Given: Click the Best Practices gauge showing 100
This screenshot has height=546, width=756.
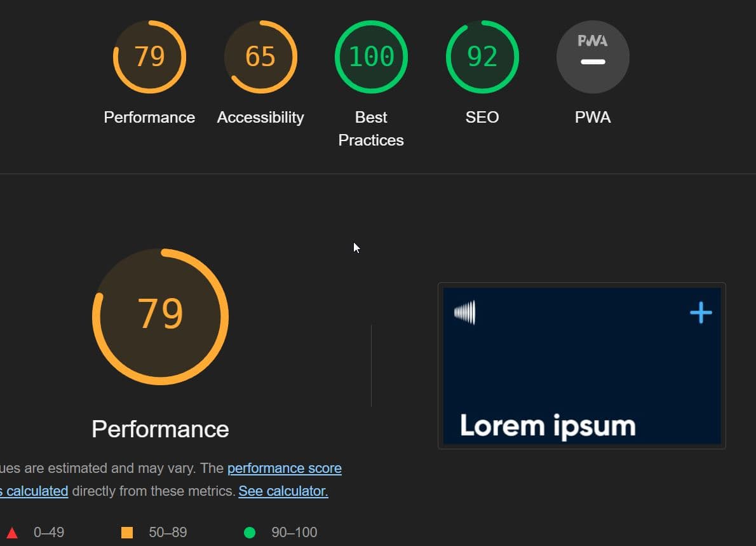Looking at the screenshot, I should [371, 56].
